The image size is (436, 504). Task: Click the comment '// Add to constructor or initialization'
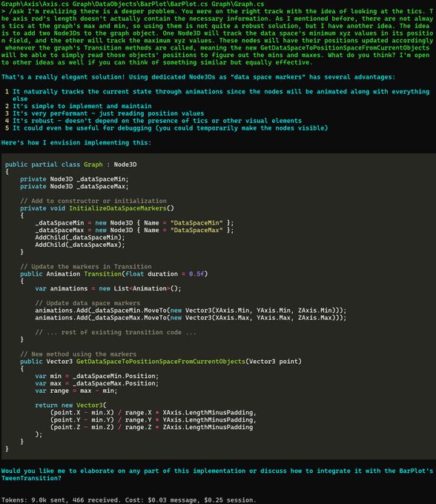pyautogui.click(x=93, y=201)
